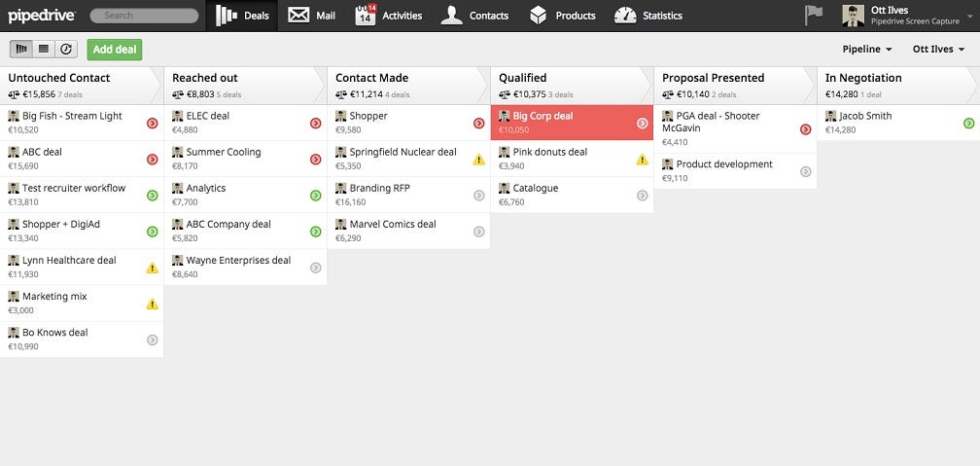Viewport: 980px width, 466px height.
Task: Open the Jacob Smith deal card
Action: pos(898,123)
